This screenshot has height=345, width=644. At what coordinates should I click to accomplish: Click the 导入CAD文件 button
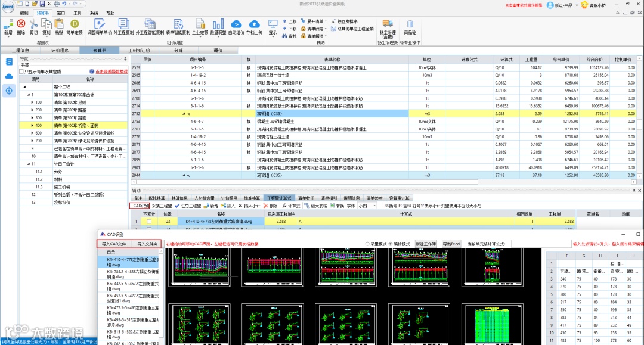[114, 244]
